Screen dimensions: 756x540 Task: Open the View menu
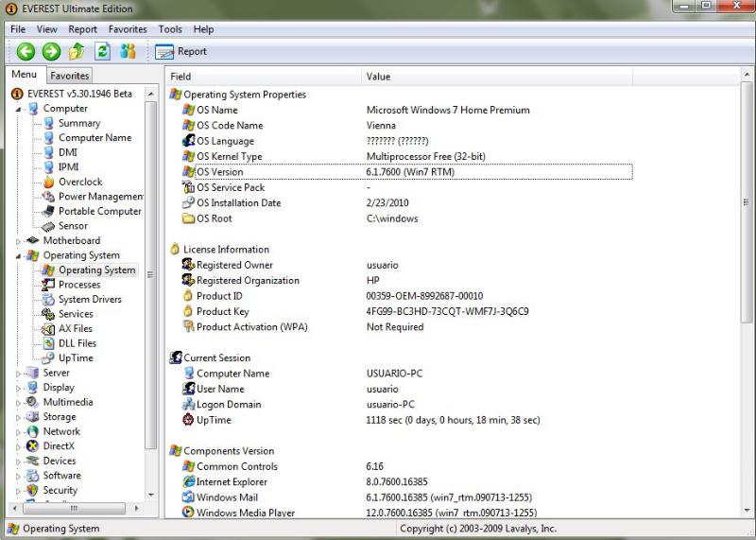coord(46,29)
